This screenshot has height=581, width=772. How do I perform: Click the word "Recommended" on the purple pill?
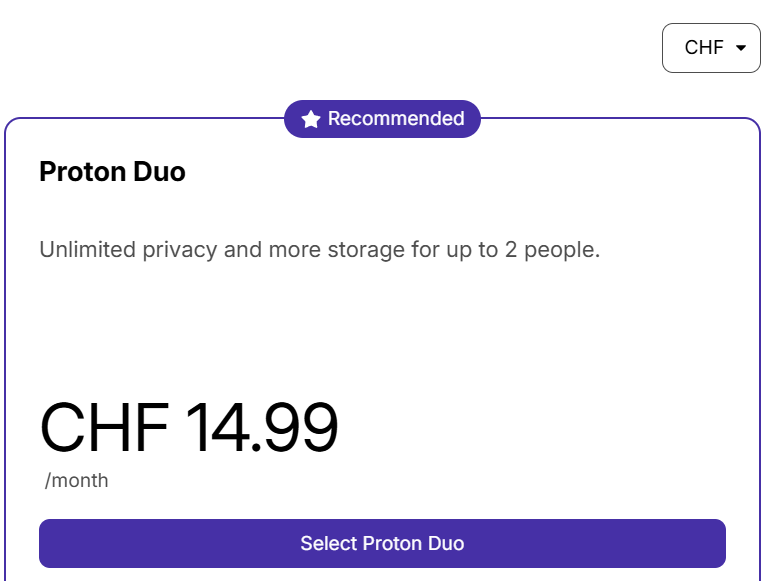[396, 119]
